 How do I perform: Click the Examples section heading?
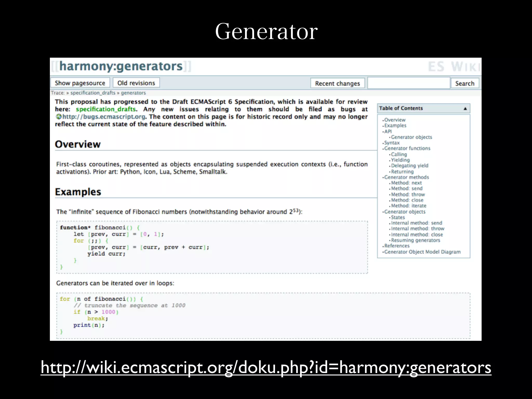(78, 192)
